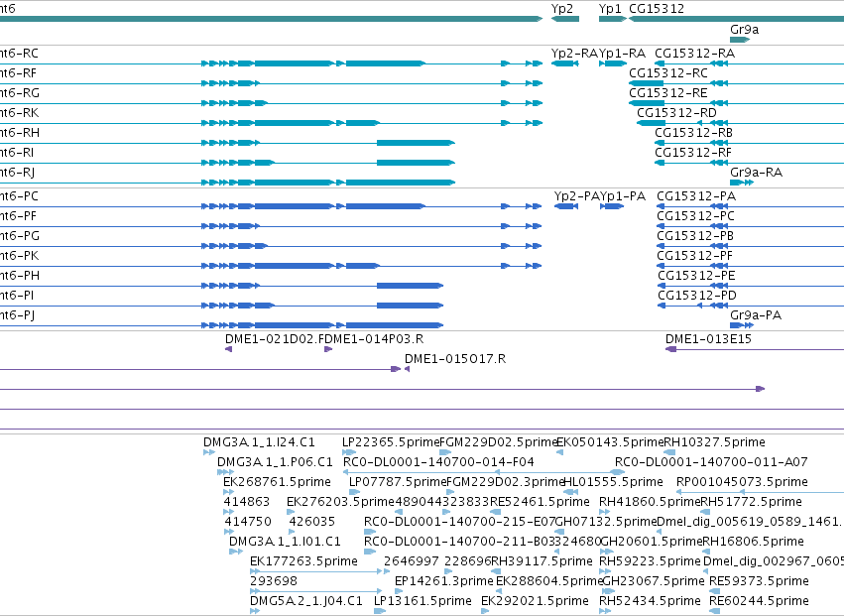Open the RH16806.5prime EST label
The height and width of the screenshot is (616, 844).
click(x=753, y=542)
